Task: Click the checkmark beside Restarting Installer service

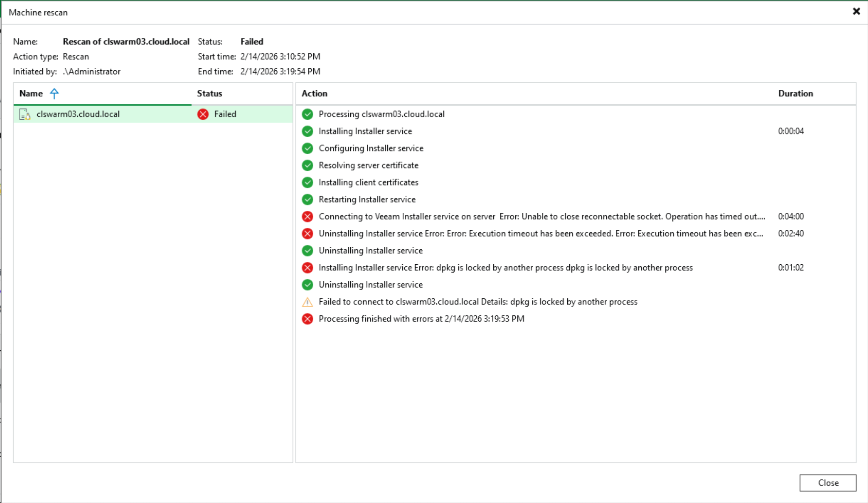Action: [x=308, y=199]
